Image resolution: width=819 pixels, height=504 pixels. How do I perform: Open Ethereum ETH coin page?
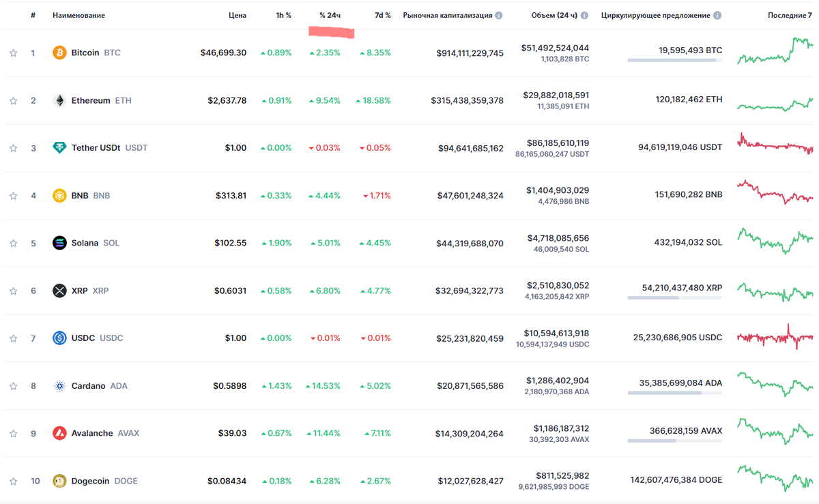102,100
